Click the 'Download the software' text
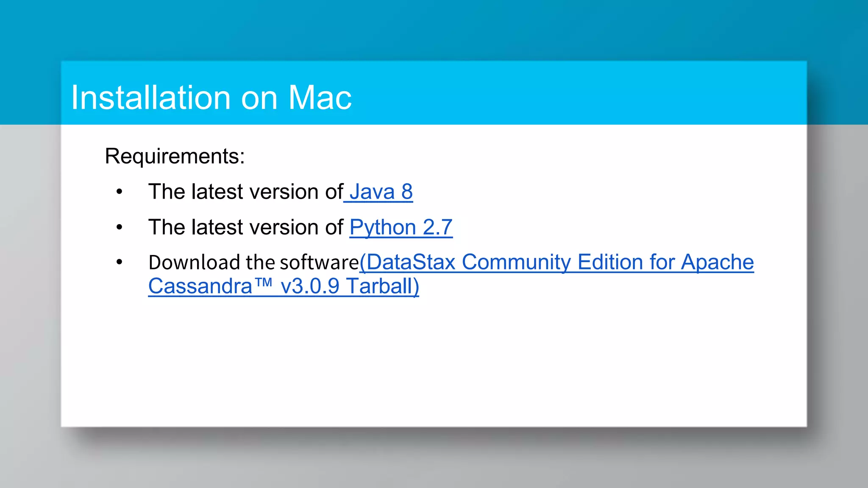 [254, 262]
